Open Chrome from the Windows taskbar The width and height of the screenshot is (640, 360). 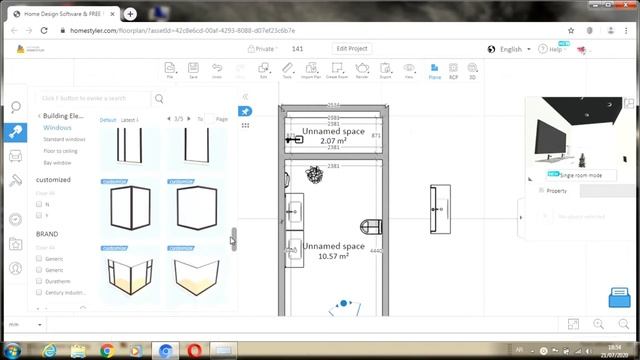[107, 350]
